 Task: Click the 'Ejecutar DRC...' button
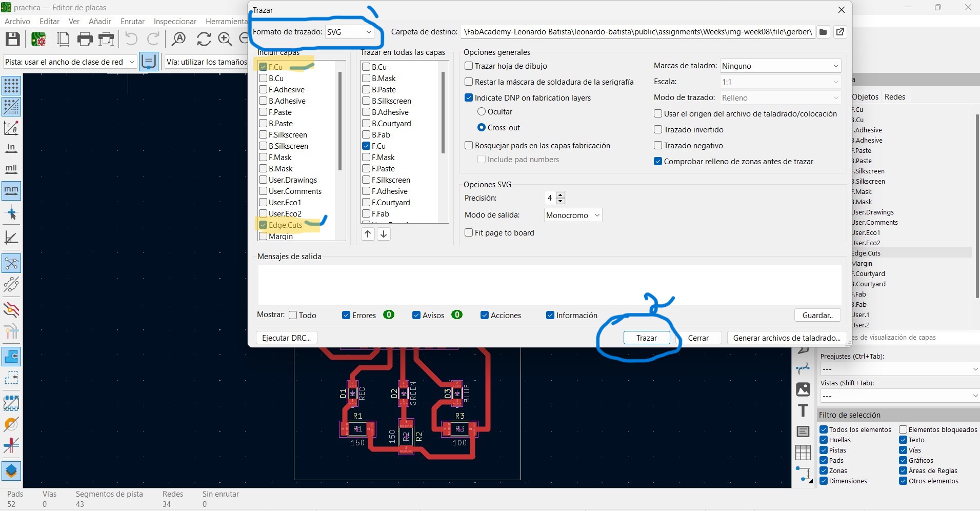click(x=286, y=338)
